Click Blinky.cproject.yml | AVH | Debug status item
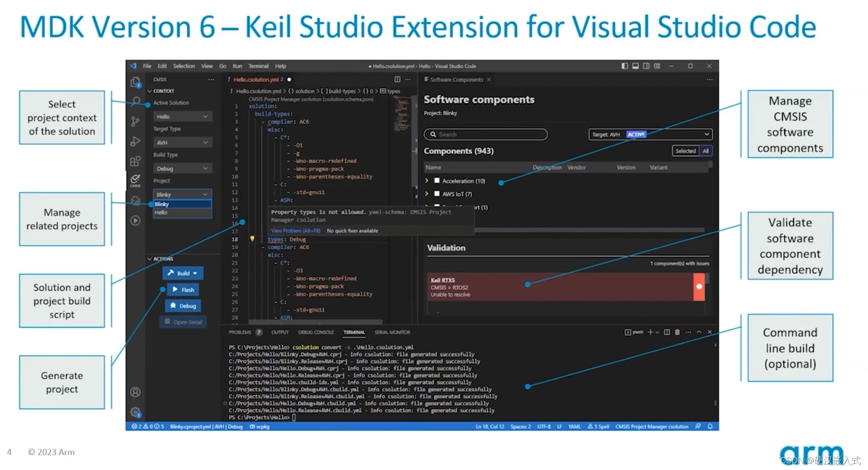Screen dimensions: 868x470 pos(206,426)
